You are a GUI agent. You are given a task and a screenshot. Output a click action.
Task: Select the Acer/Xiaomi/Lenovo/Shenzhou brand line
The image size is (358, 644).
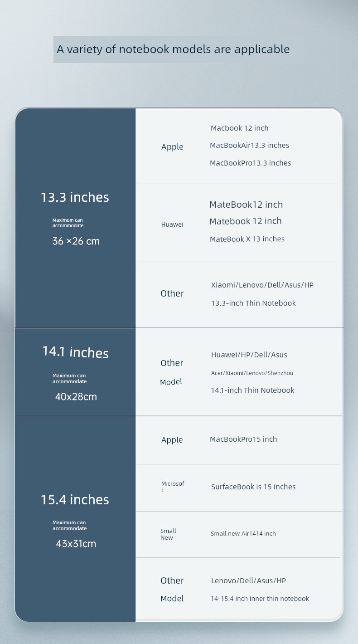252,373
